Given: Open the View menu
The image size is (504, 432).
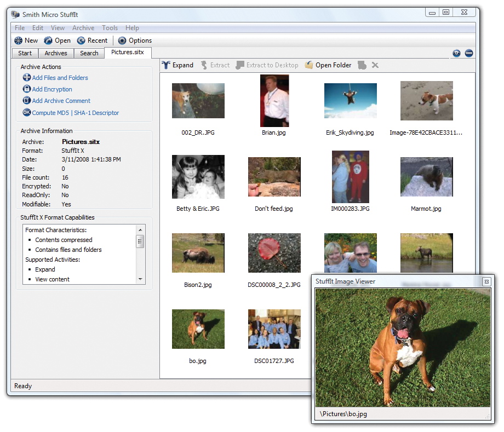Looking at the screenshot, I should pyautogui.click(x=58, y=28).
